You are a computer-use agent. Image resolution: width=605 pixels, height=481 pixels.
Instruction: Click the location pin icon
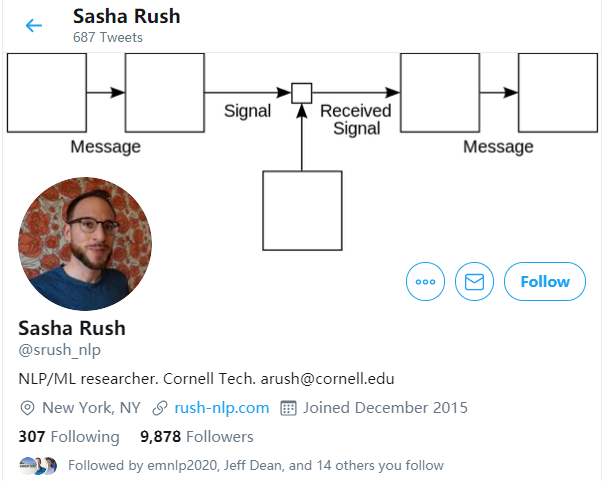click(x=27, y=408)
